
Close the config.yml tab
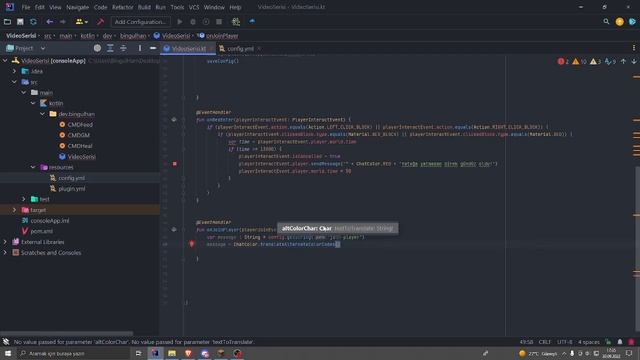pyautogui.click(x=259, y=49)
